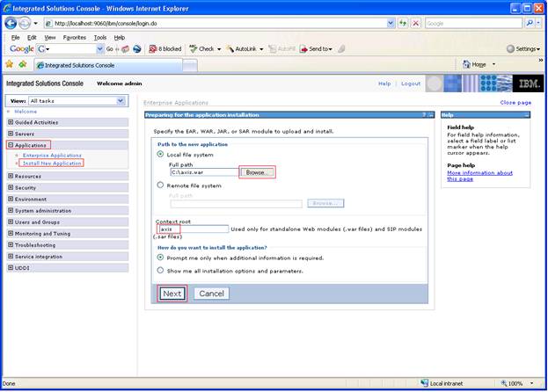Click the Google toolbar Settings icon
This screenshot has height=392, width=548.
[x=510, y=49]
